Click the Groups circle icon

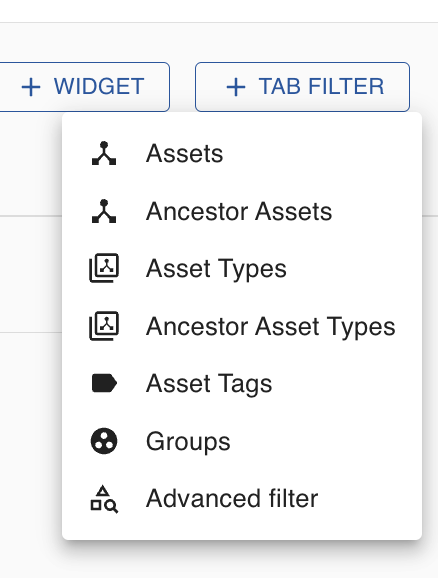(104, 441)
